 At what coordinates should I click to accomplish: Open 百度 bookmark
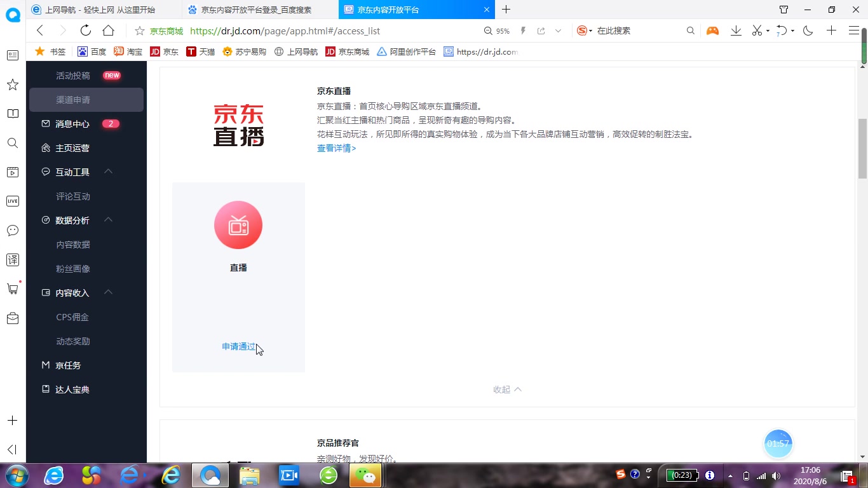click(92, 51)
